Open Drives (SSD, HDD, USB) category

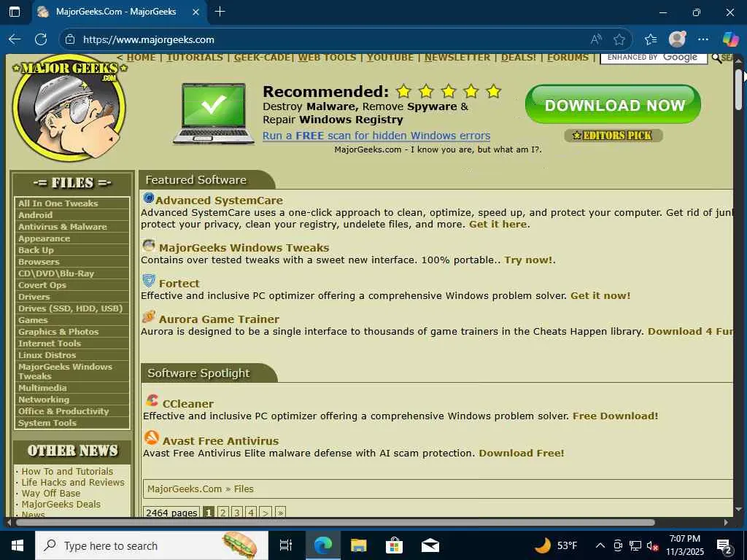tap(72, 308)
